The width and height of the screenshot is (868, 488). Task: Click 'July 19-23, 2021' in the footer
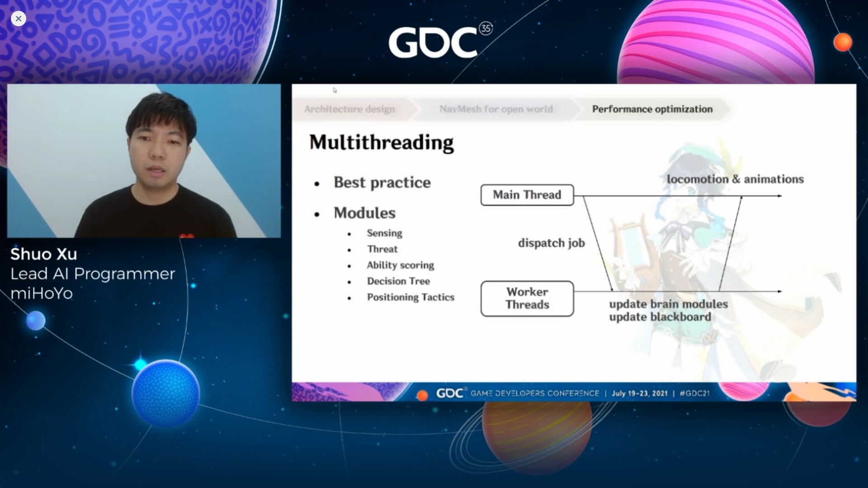pyautogui.click(x=640, y=393)
